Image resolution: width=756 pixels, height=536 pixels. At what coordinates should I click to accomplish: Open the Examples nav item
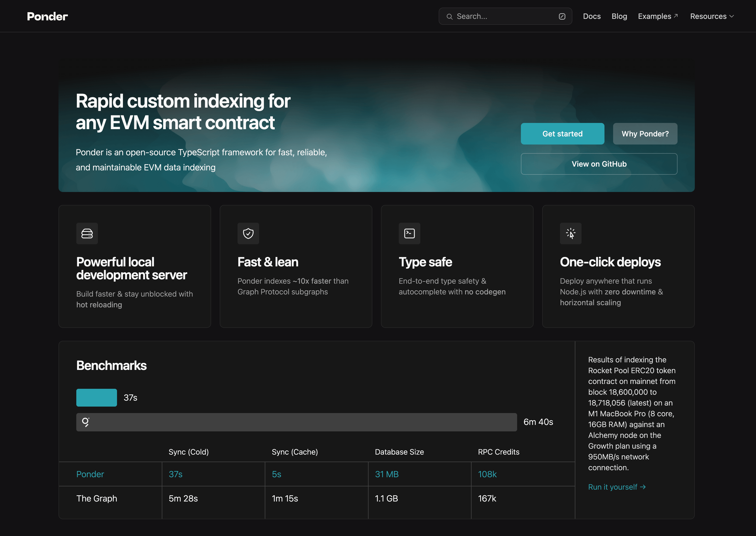tap(658, 16)
